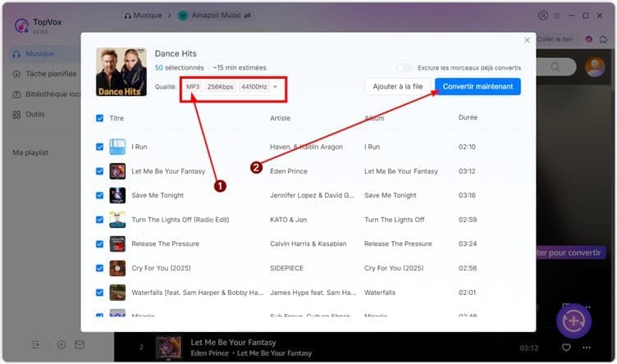Click the now-playing cover in player bar
The height and width of the screenshot is (364, 617).
(x=169, y=348)
